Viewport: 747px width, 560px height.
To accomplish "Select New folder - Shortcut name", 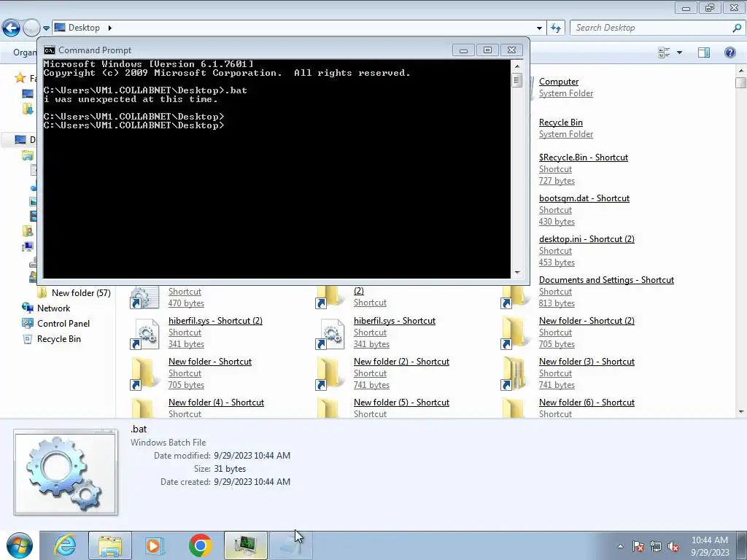I will tap(210, 362).
